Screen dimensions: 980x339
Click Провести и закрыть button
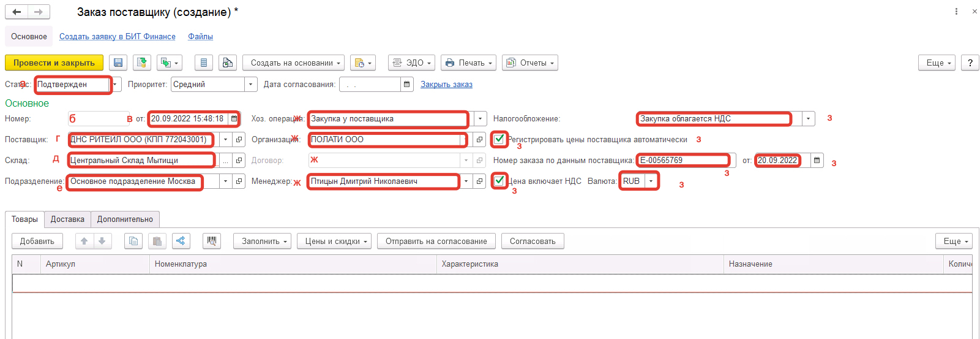click(x=54, y=63)
